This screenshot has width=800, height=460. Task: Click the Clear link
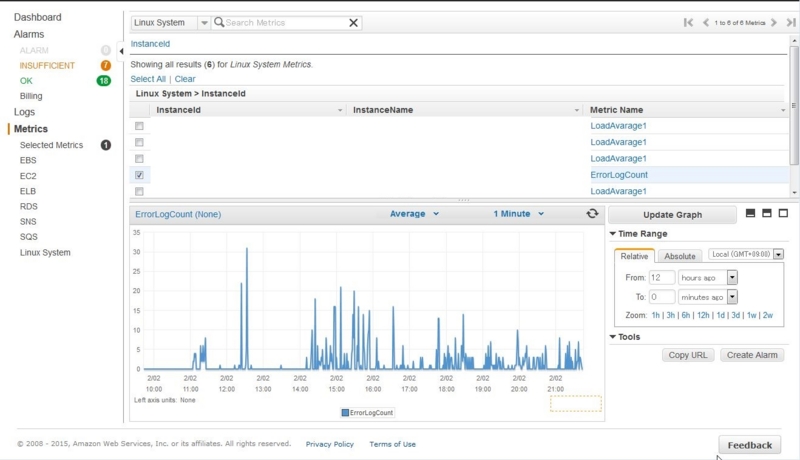[185, 79]
